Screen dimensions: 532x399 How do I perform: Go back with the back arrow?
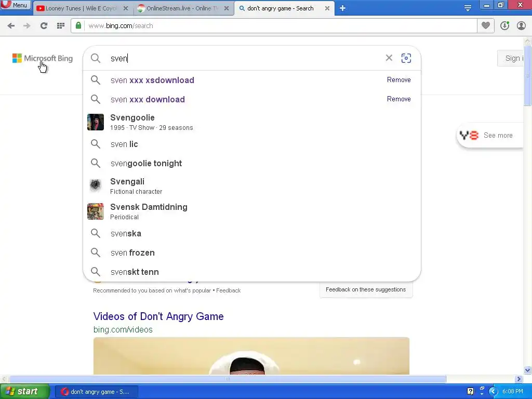11,26
